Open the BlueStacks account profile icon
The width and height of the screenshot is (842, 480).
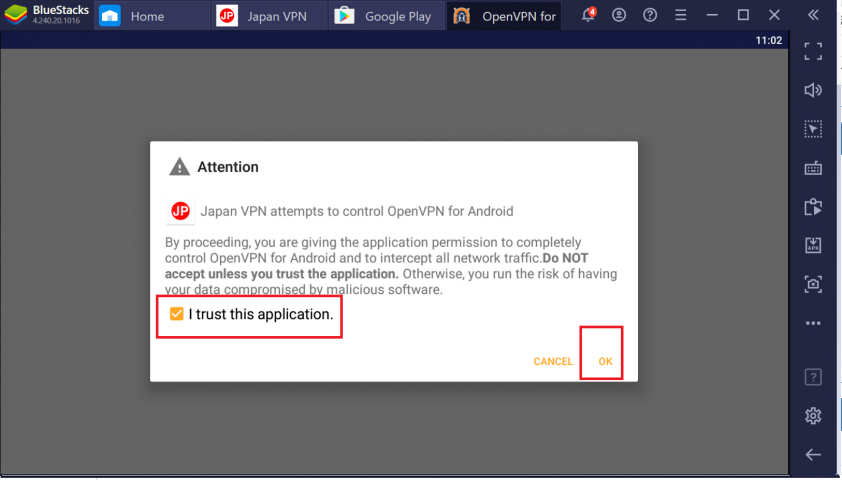[x=619, y=15]
